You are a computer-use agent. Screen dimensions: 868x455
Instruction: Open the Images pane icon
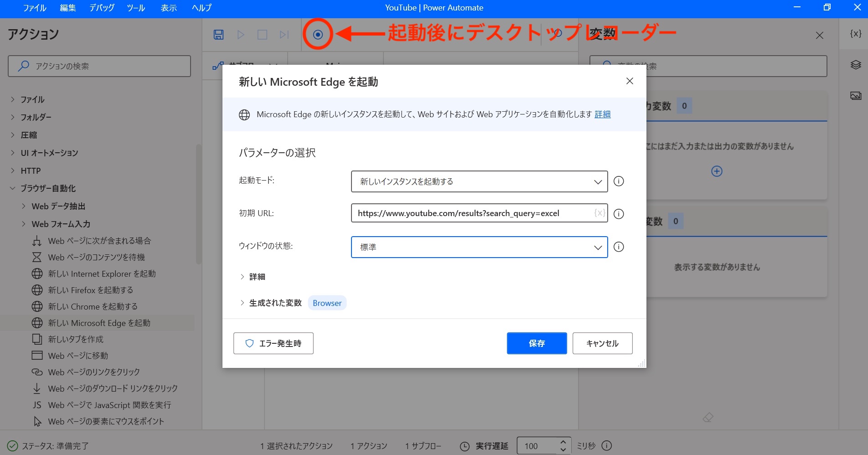[x=856, y=96]
